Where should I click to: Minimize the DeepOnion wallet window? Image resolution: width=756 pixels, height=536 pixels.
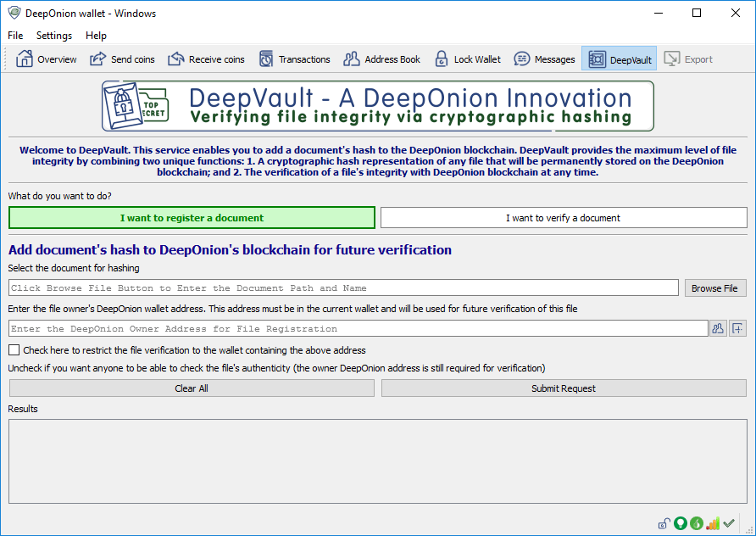tap(659, 13)
